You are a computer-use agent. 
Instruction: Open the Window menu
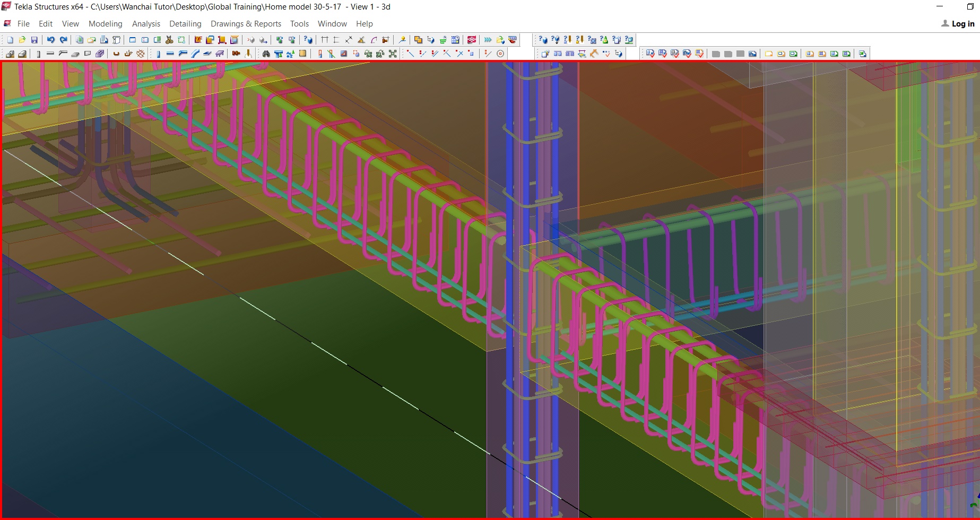[x=332, y=24]
